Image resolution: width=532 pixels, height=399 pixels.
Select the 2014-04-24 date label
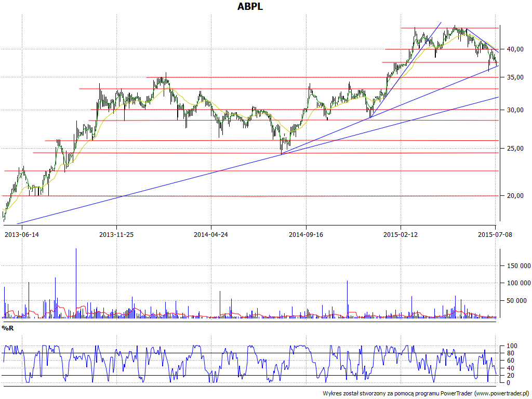(211, 235)
